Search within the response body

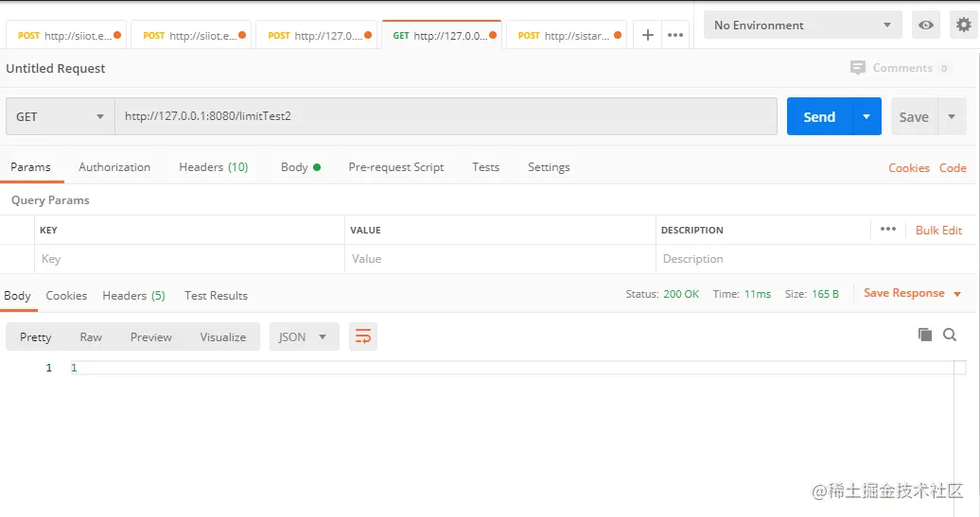pyautogui.click(x=950, y=335)
